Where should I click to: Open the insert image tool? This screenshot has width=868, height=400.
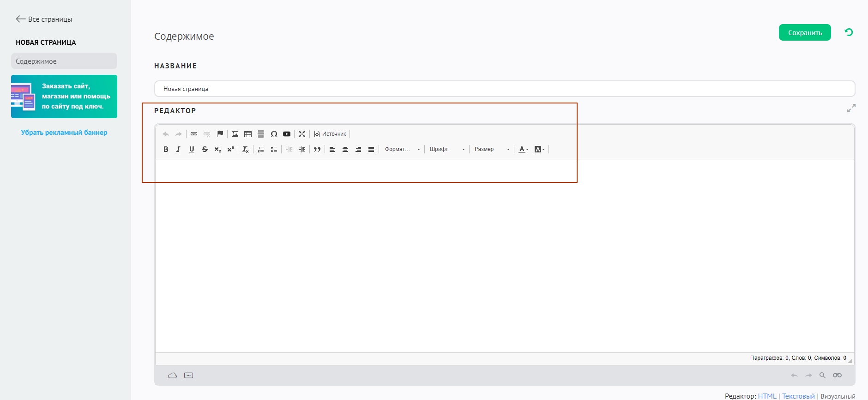235,134
